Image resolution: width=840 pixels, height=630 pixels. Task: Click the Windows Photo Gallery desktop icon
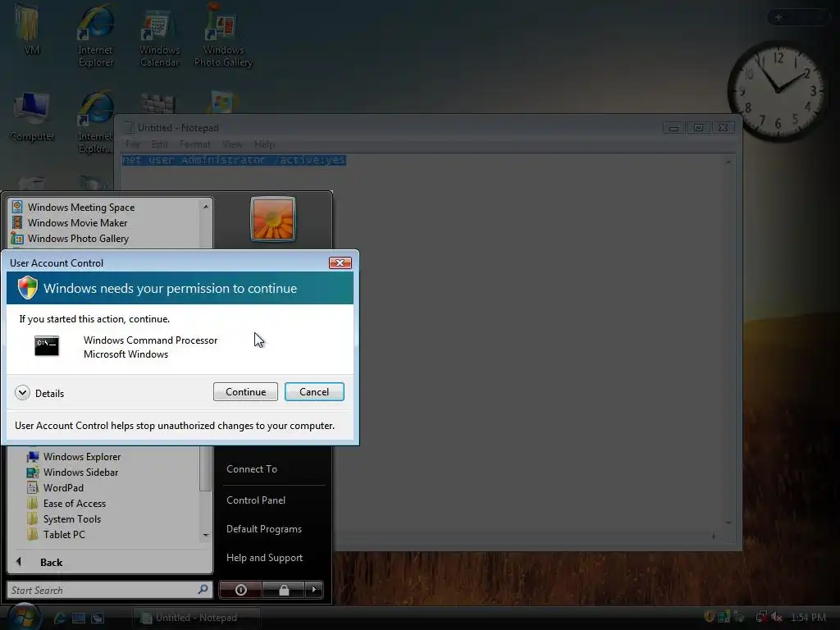pos(223,36)
